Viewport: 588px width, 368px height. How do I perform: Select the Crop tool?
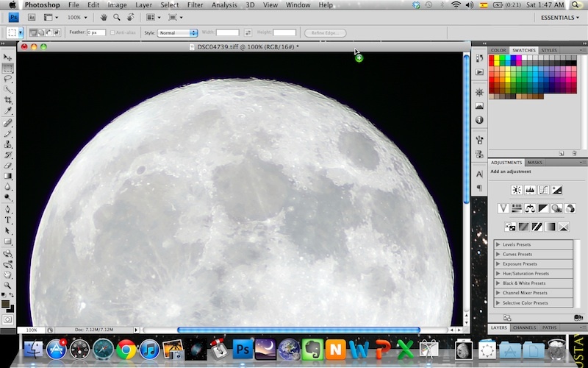7,99
